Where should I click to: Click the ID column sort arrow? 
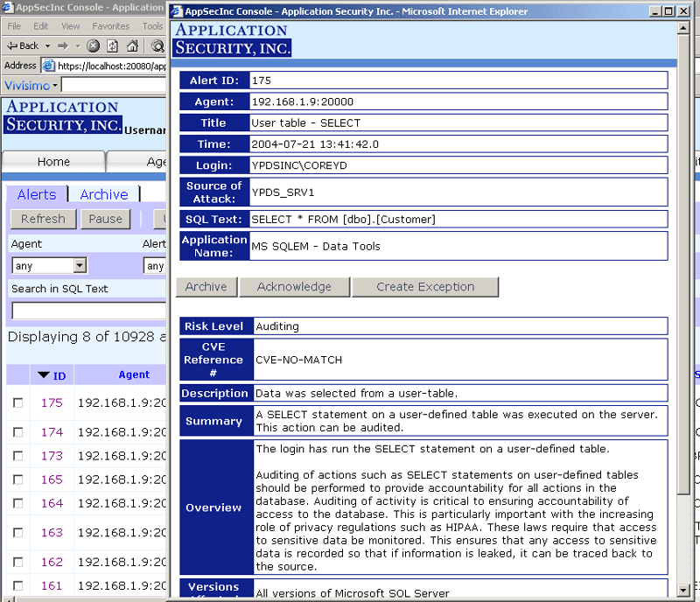click(44, 376)
